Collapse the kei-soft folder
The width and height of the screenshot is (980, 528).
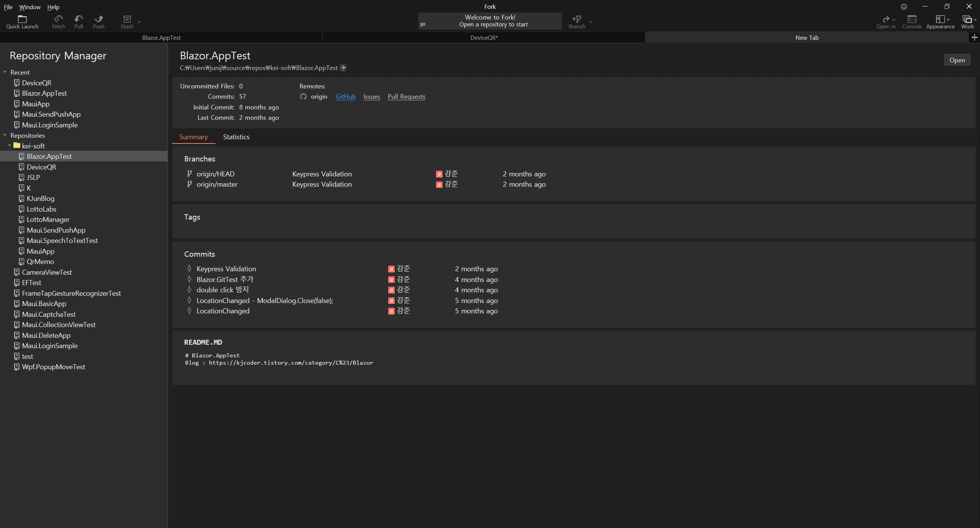[x=10, y=146]
